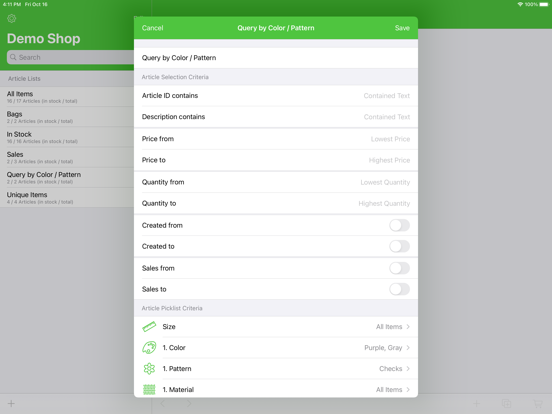The height and width of the screenshot is (414, 552).
Task: Click the 1. Pattern label text
Action: click(177, 369)
